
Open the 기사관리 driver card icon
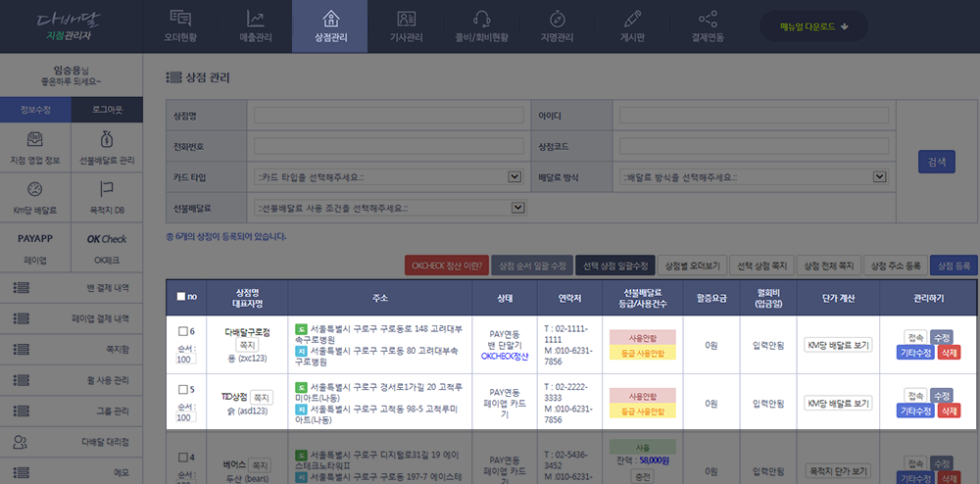click(406, 18)
